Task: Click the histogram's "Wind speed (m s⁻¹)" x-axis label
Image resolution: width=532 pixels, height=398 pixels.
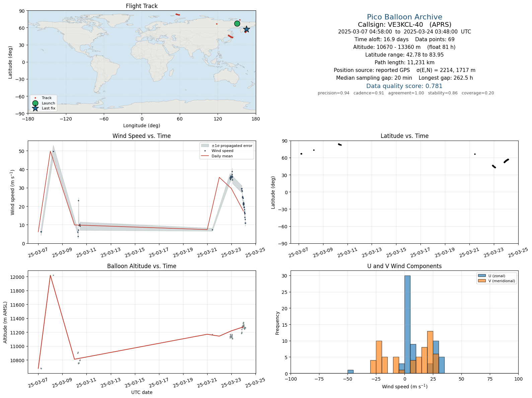Action: [404, 386]
